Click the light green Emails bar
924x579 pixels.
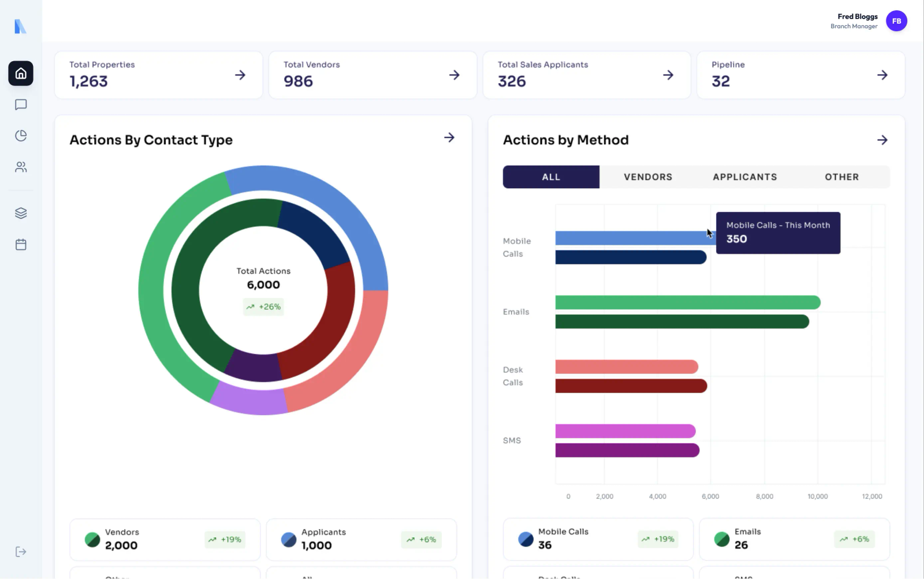[688, 302]
